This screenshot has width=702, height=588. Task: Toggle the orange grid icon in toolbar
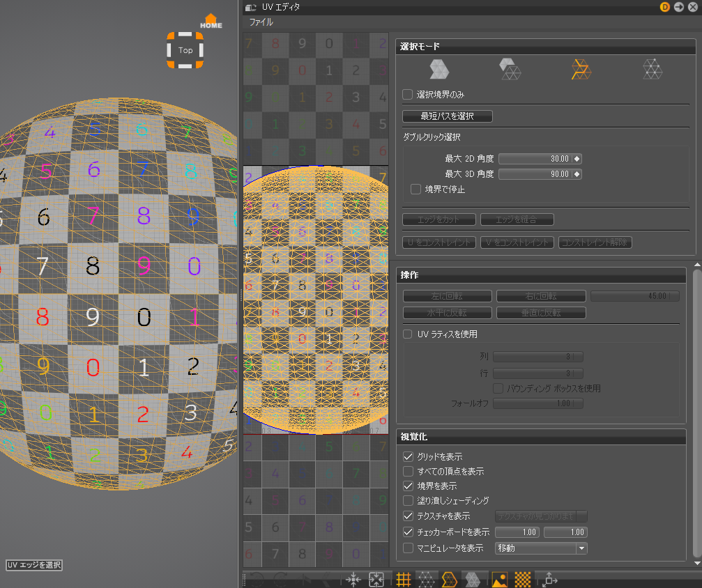[x=404, y=580]
